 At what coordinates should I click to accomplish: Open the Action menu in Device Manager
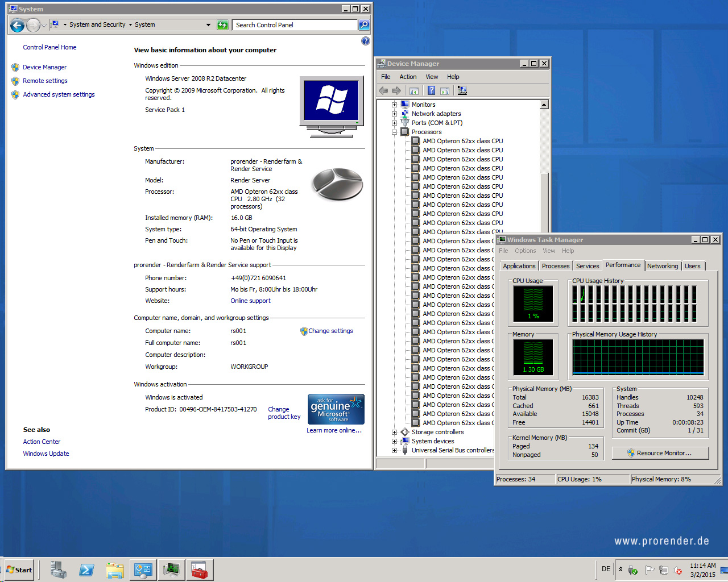408,77
